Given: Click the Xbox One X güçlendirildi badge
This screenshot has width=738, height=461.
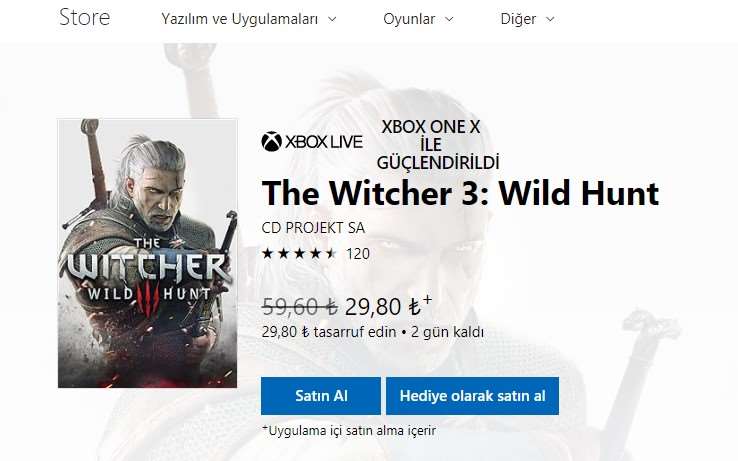Looking at the screenshot, I should point(438,145).
